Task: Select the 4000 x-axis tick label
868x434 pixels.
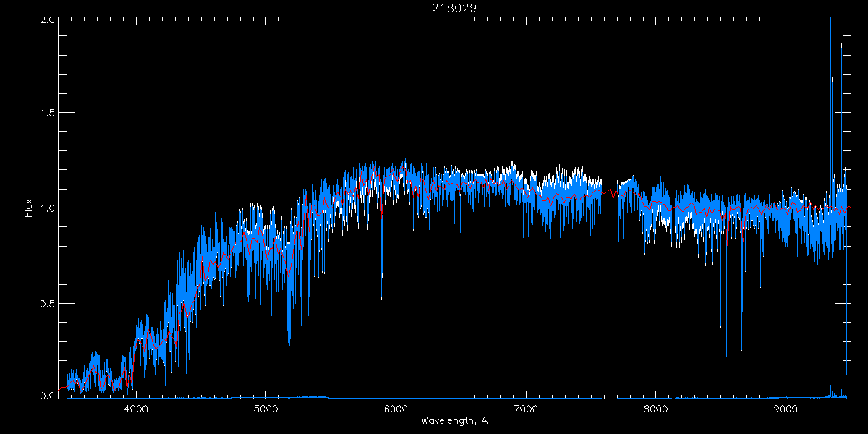Action: (x=136, y=408)
